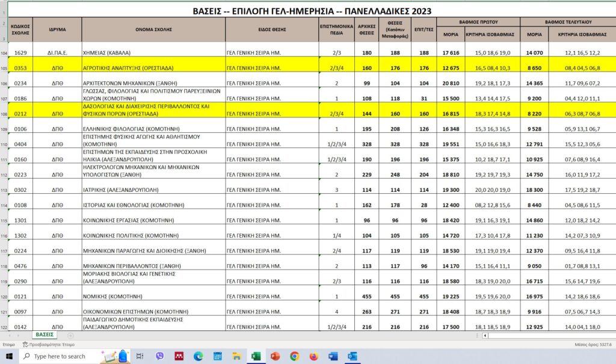
Task: Open the Calendar app in taskbar
Action: click(x=217, y=356)
